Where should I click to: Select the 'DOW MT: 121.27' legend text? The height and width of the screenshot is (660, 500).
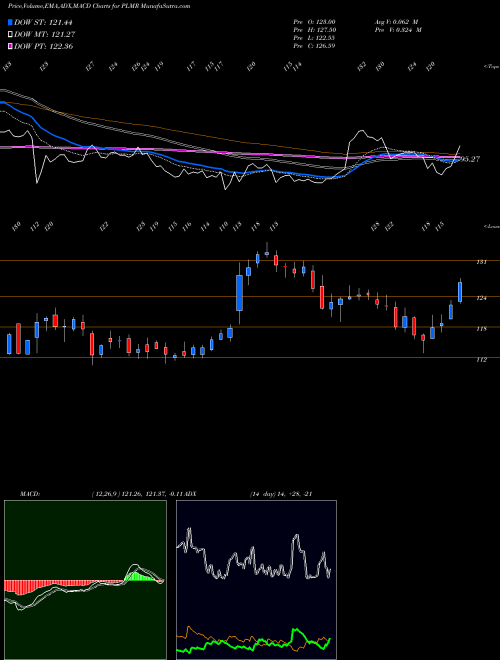pyautogui.click(x=45, y=35)
